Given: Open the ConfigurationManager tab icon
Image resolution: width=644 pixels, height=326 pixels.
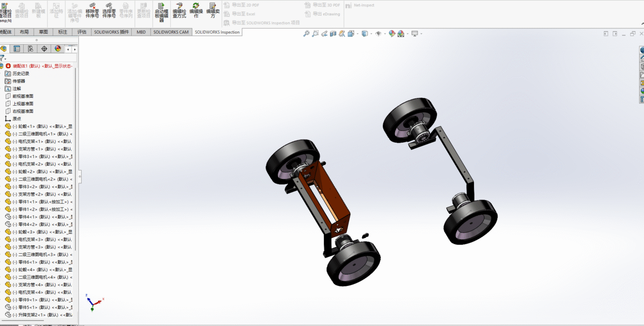Looking at the screenshot, I should coord(30,49).
